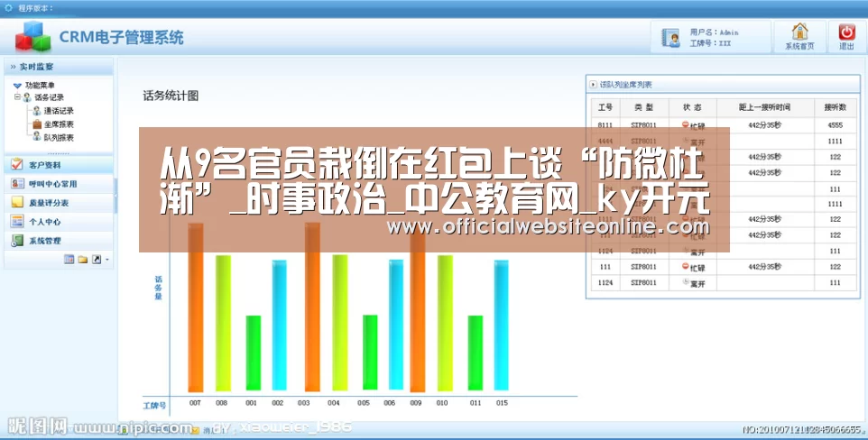The height and width of the screenshot is (440, 868).
Task: Open the Admin user avatar icon
Action: [x=671, y=38]
